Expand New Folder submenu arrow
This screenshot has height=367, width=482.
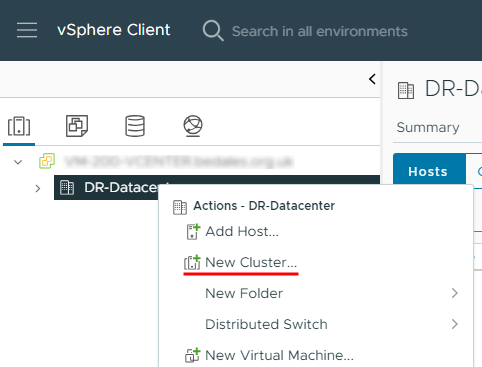[455, 293]
